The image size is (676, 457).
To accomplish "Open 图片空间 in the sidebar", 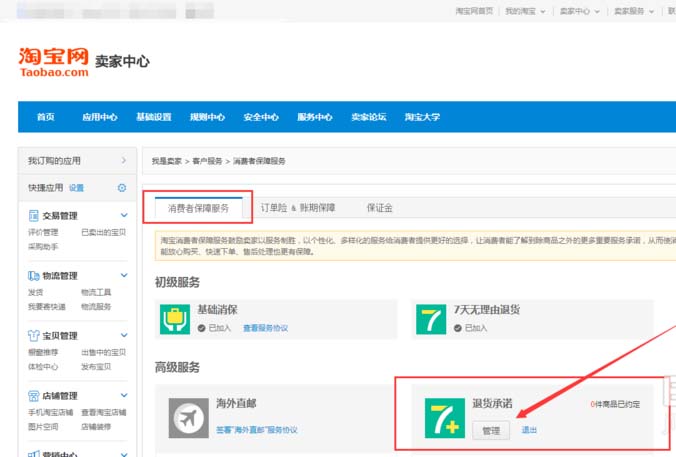I will point(43,426).
